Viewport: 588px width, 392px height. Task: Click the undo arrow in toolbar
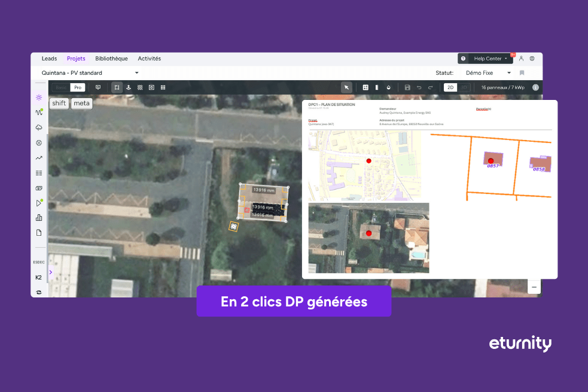[419, 87]
